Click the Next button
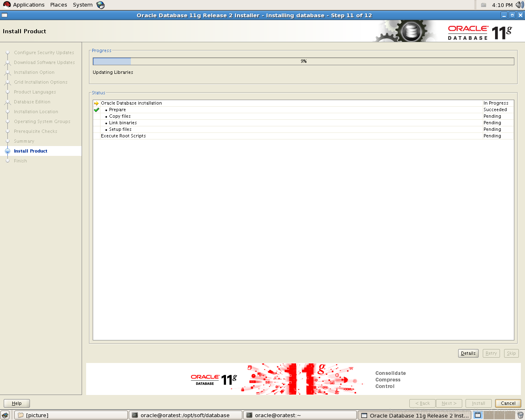The width and height of the screenshot is (525, 420). pyautogui.click(x=449, y=403)
